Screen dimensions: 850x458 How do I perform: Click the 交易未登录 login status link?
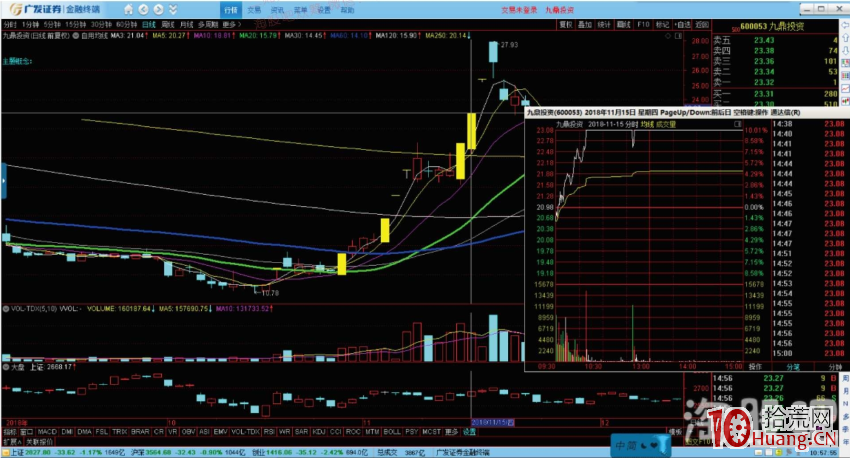519,10
